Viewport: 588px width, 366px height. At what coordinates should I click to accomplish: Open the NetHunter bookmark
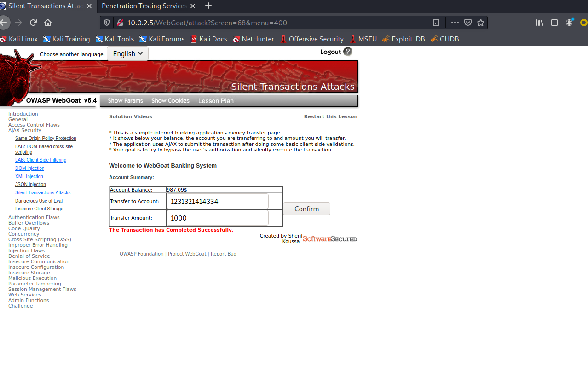(254, 39)
